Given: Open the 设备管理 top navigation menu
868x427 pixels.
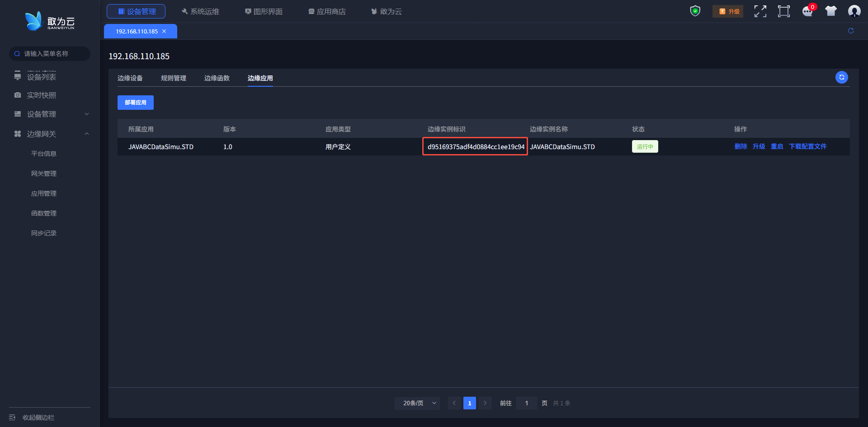Looking at the screenshot, I should coord(136,11).
